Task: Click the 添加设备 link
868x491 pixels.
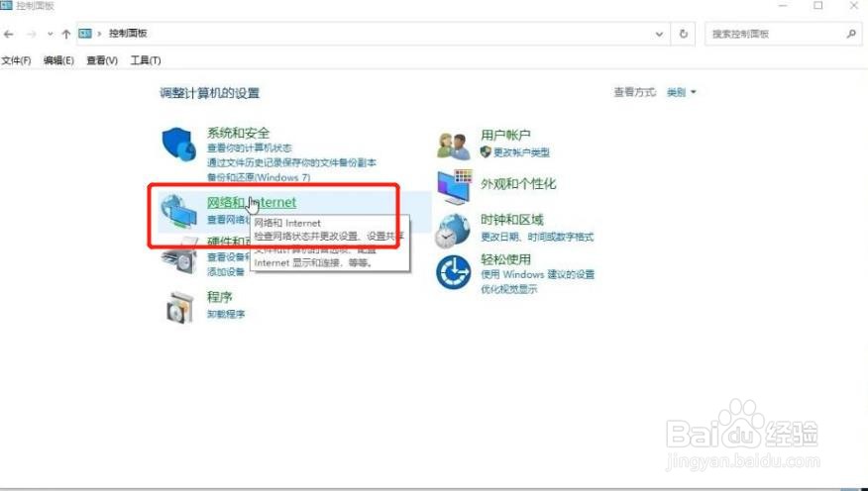Action: (226, 271)
